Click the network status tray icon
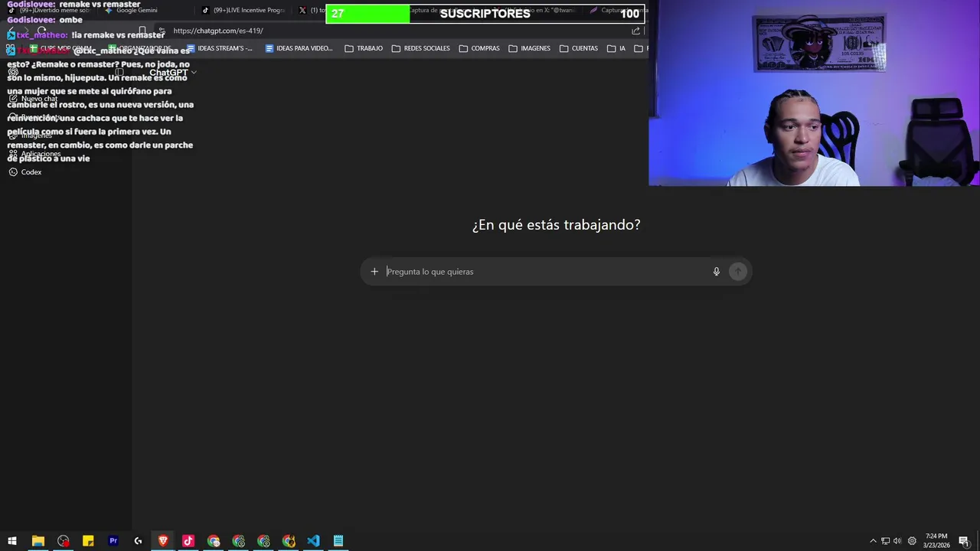The width and height of the screenshot is (980, 551). coord(885,541)
